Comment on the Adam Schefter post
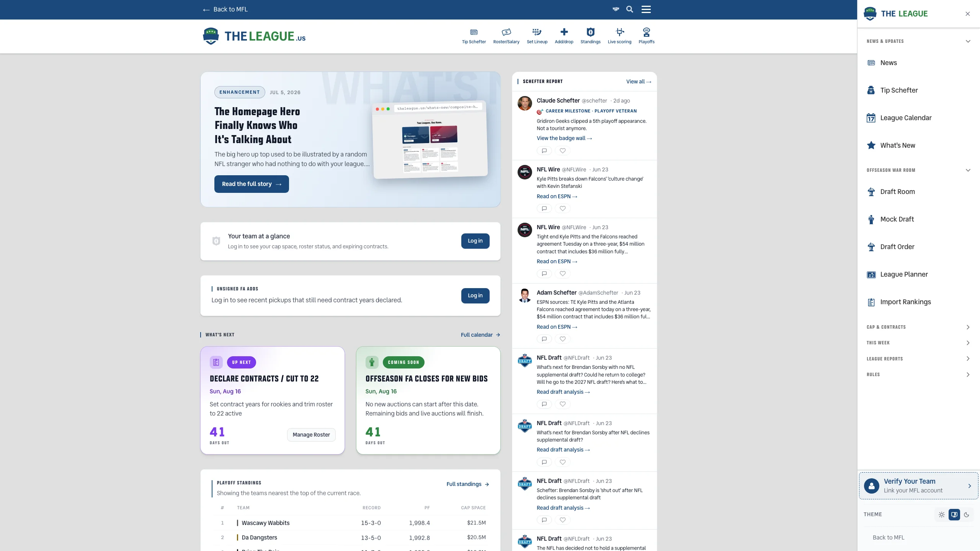This screenshot has width=980, height=551. point(544,339)
